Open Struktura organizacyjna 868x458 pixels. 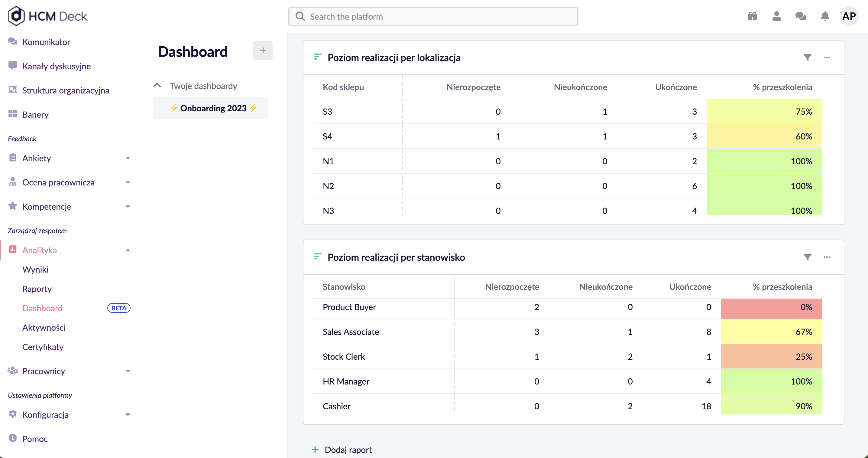click(x=66, y=90)
